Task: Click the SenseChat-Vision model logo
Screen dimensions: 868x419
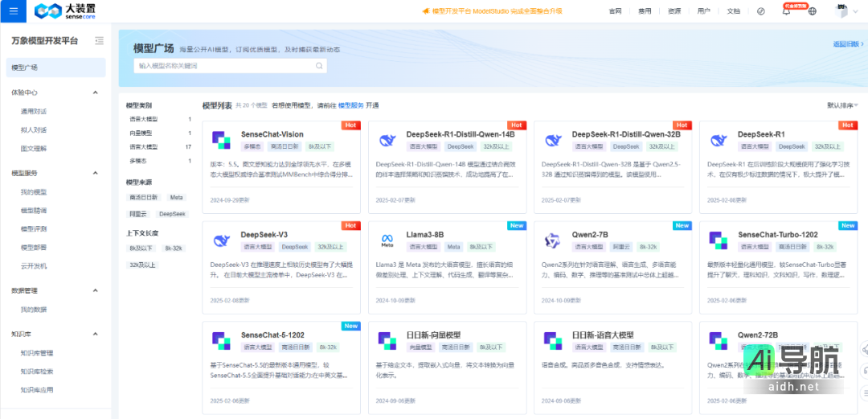Action: click(x=222, y=140)
